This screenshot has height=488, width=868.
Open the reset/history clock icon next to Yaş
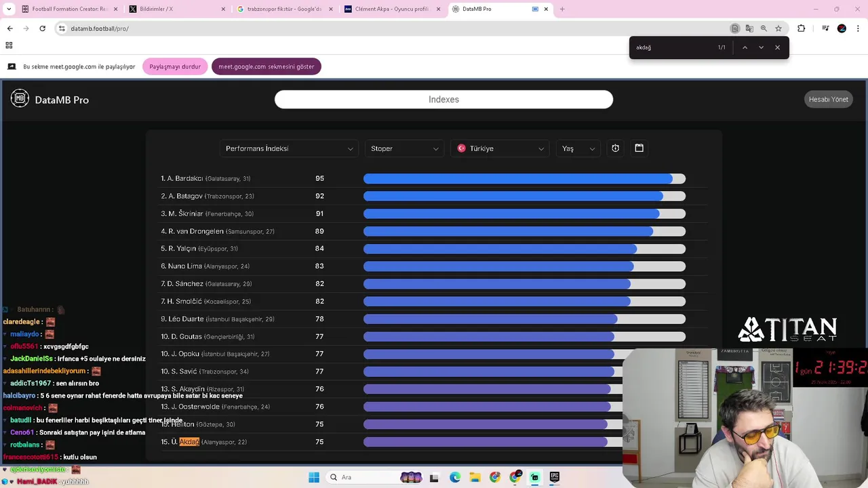click(x=615, y=148)
